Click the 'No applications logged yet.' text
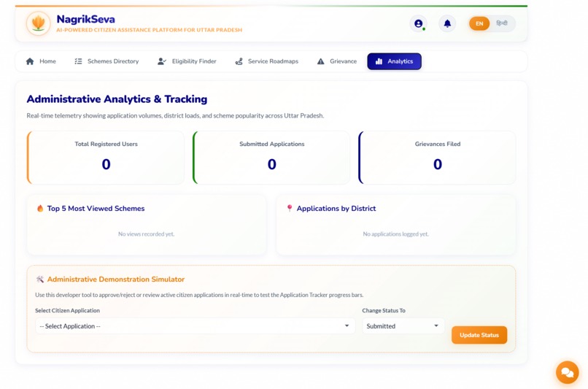The image size is (588, 389). click(395, 234)
